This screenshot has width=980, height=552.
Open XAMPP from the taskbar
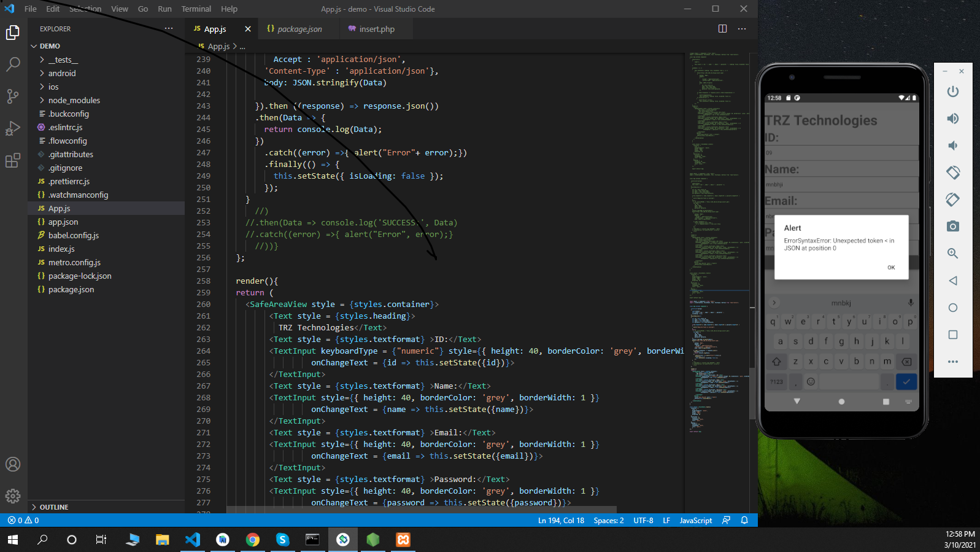tap(403, 540)
